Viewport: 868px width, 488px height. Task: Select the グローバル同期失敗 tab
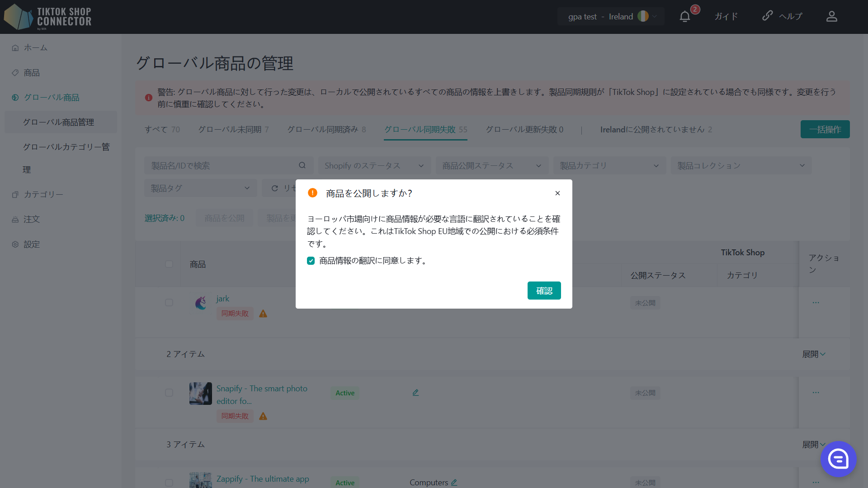425,130
